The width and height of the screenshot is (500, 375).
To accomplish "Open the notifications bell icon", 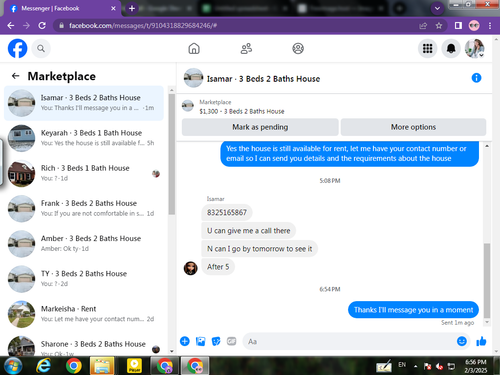I will tap(451, 49).
